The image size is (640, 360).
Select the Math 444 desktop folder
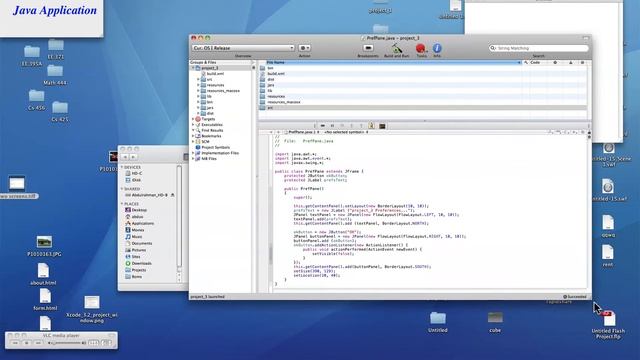[55, 75]
